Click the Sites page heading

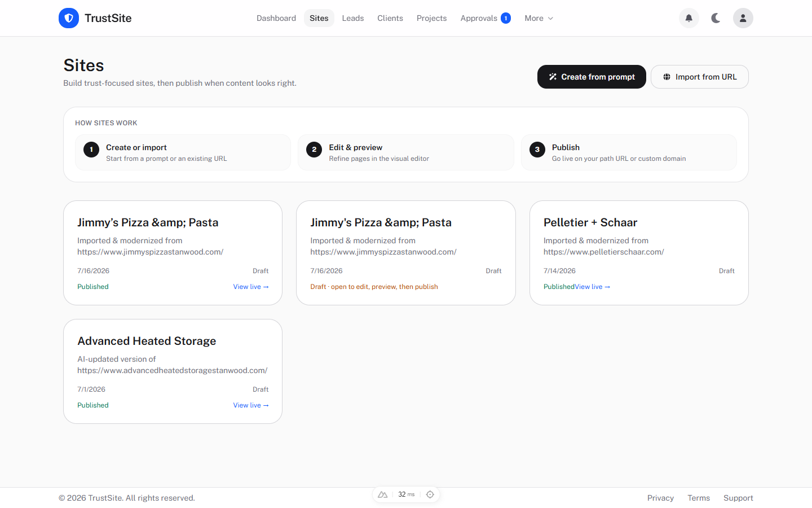[x=83, y=65]
